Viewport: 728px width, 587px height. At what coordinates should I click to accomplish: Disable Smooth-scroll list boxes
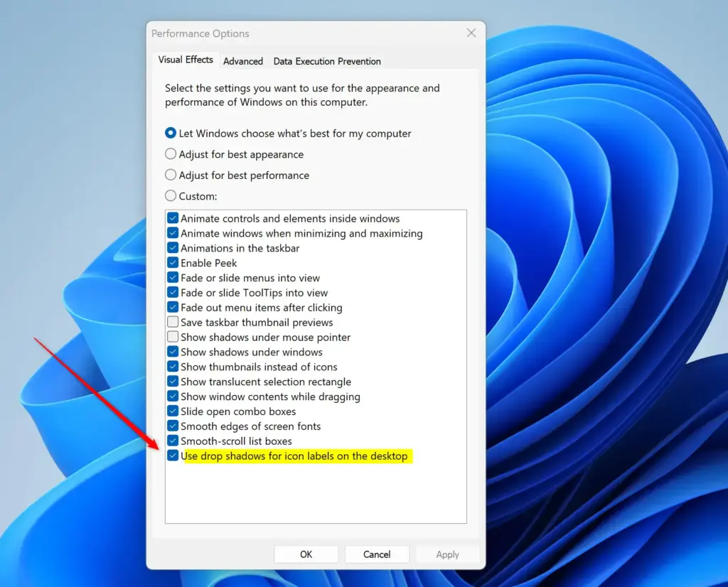173,441
